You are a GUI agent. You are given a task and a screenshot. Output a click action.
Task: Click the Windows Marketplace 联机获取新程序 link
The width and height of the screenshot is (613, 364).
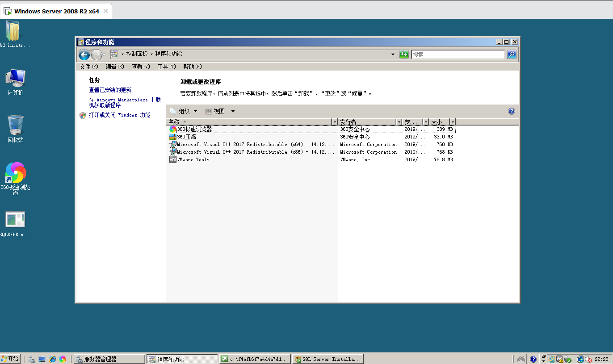pos(125,102)
